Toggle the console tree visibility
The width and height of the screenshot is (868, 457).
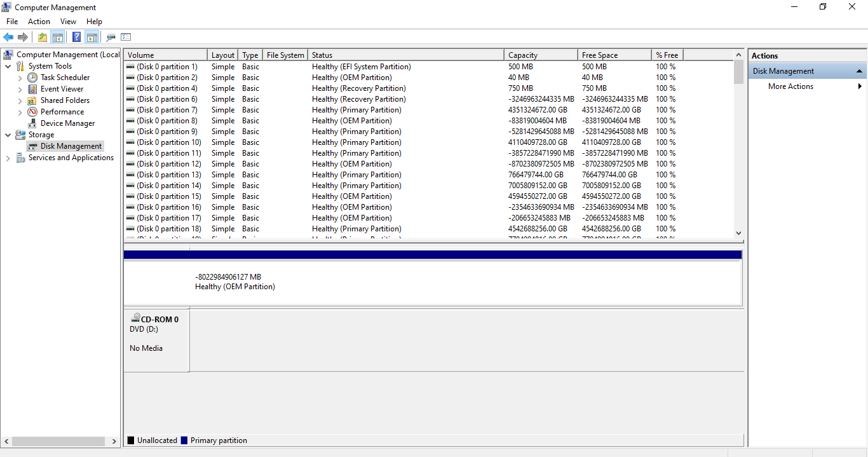(58, 36)
